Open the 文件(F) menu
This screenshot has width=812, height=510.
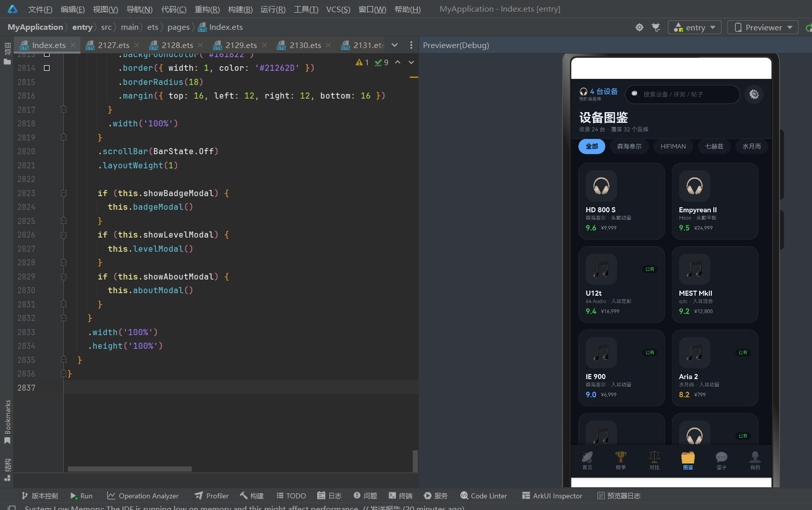pos(40,9)
